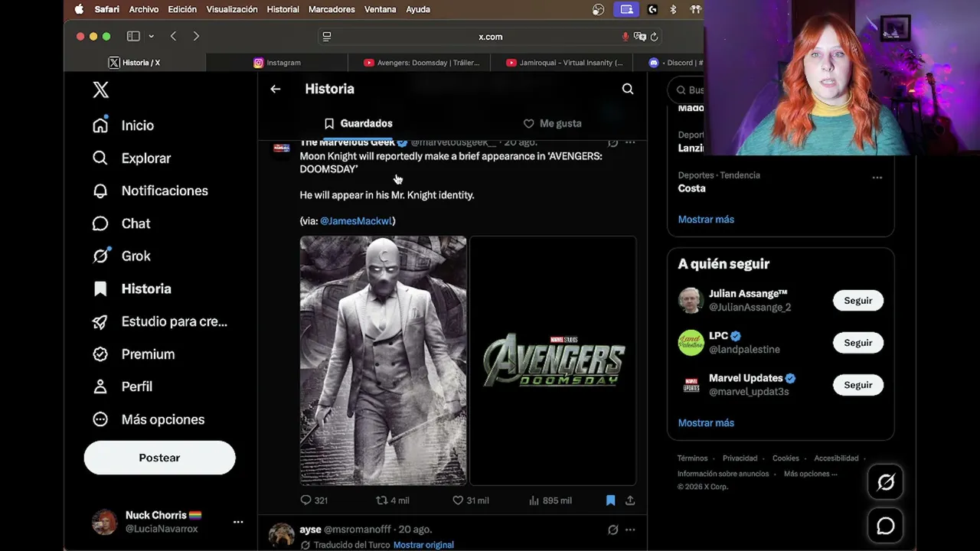The image size is (980, 551).
Task: Switch to the Guardados tab
Action: click(358, 123)
